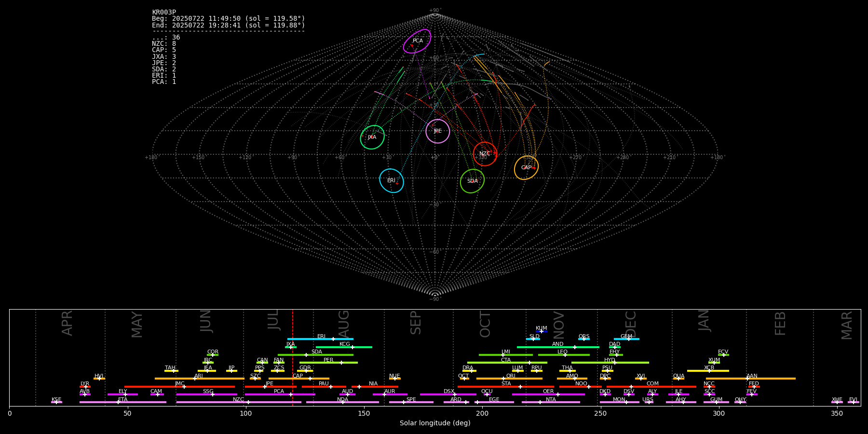Click the MAR month label

pos(847,325)
